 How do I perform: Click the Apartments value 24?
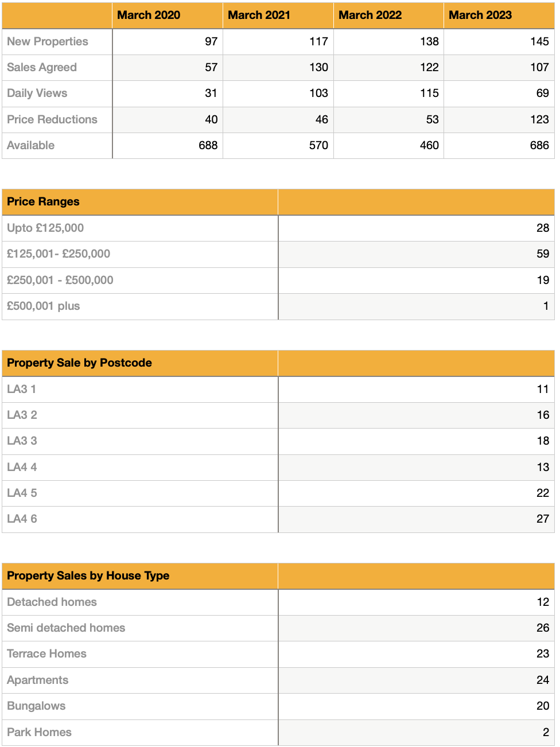point(543,680)
